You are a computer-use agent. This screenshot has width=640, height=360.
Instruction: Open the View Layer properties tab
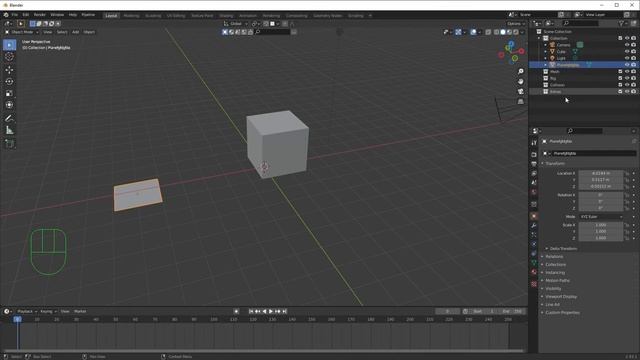click(534, 173)
